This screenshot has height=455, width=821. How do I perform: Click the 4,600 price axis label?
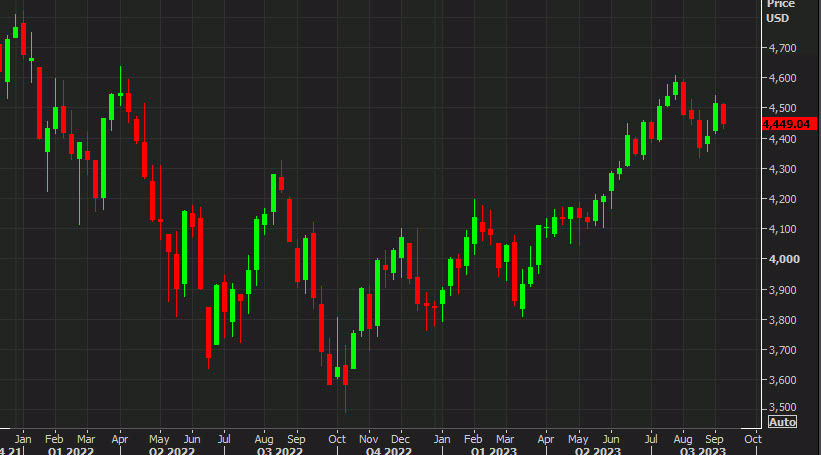pos(782,79)
